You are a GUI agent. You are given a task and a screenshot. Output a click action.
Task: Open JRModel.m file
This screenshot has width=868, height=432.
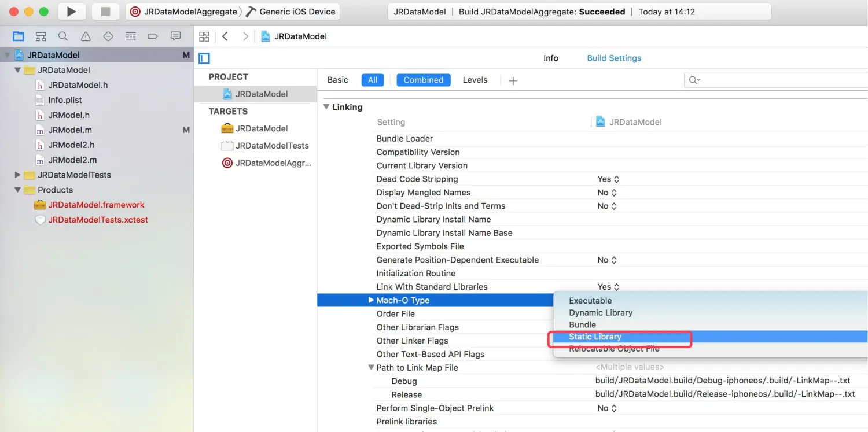70,130
